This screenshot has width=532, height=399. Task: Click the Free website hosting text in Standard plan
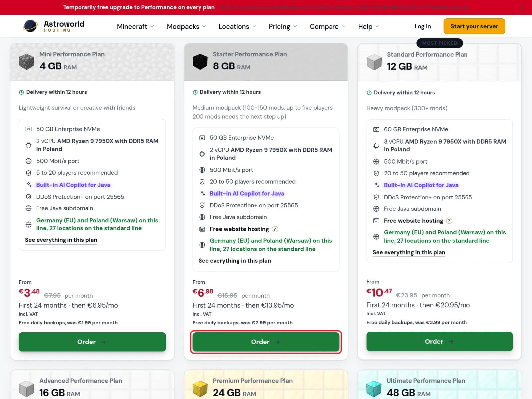(x=413, y=221)
